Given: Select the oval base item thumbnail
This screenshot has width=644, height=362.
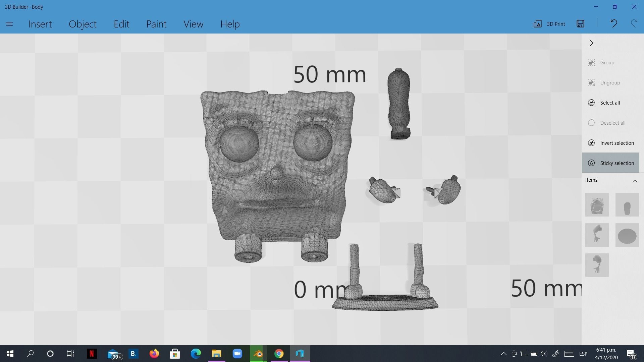Looking at the screenshot, I should 627,235.
